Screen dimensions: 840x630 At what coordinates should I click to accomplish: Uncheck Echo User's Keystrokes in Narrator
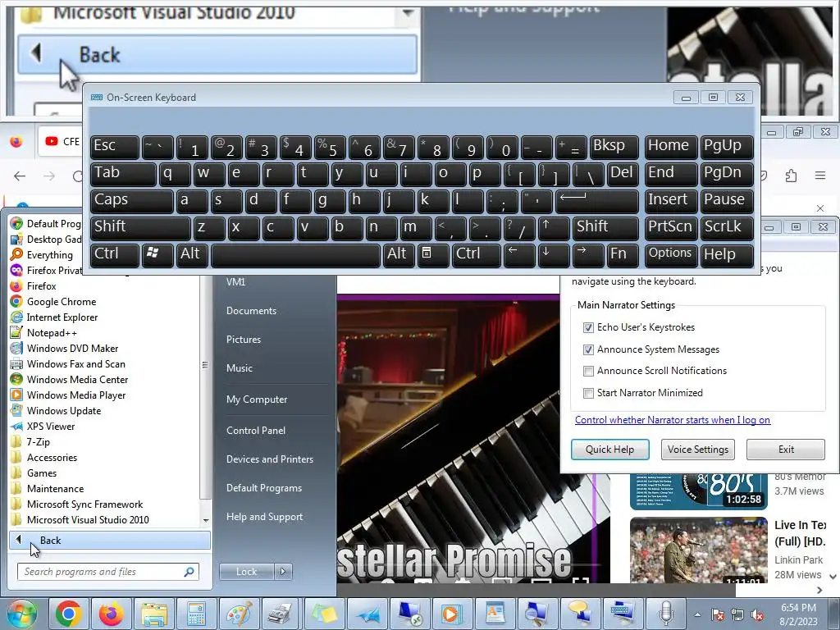coord(588,327)
